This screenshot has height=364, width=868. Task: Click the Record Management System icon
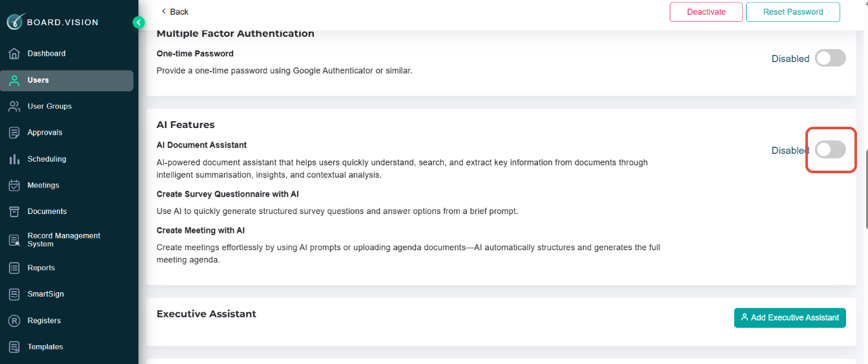[14, 240]
